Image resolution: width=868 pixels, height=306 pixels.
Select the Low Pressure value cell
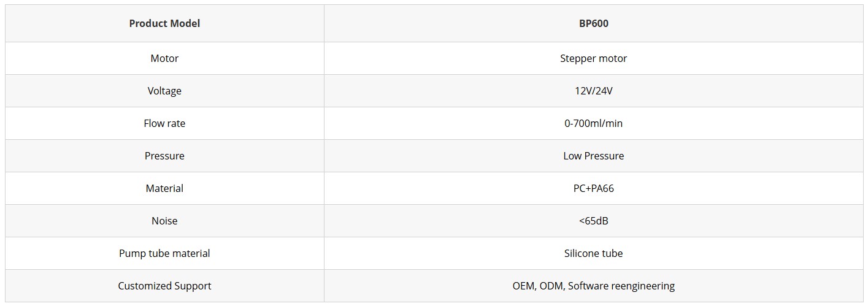[x=593, y=156]
